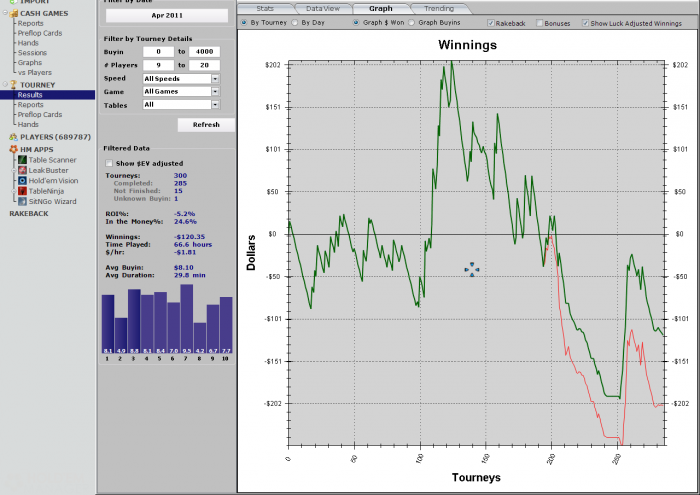Click the HM Apps icon

click(x=13, y=149)
